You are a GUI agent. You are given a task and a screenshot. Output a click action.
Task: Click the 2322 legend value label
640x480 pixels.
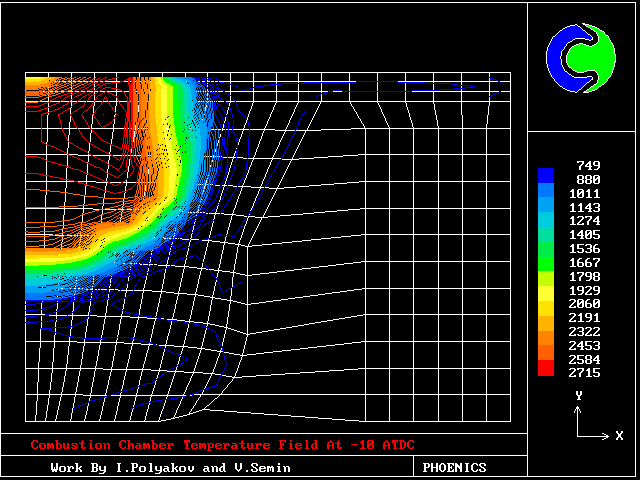[583, 329]
